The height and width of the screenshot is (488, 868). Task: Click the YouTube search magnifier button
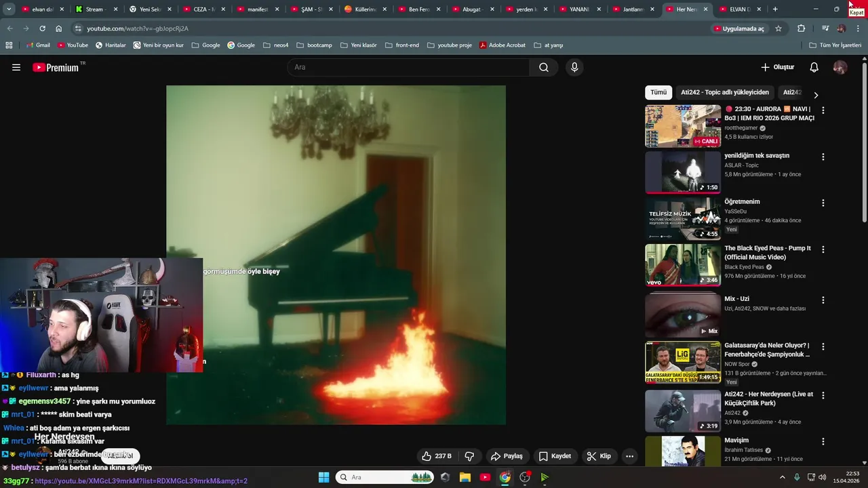pos(544,67)
